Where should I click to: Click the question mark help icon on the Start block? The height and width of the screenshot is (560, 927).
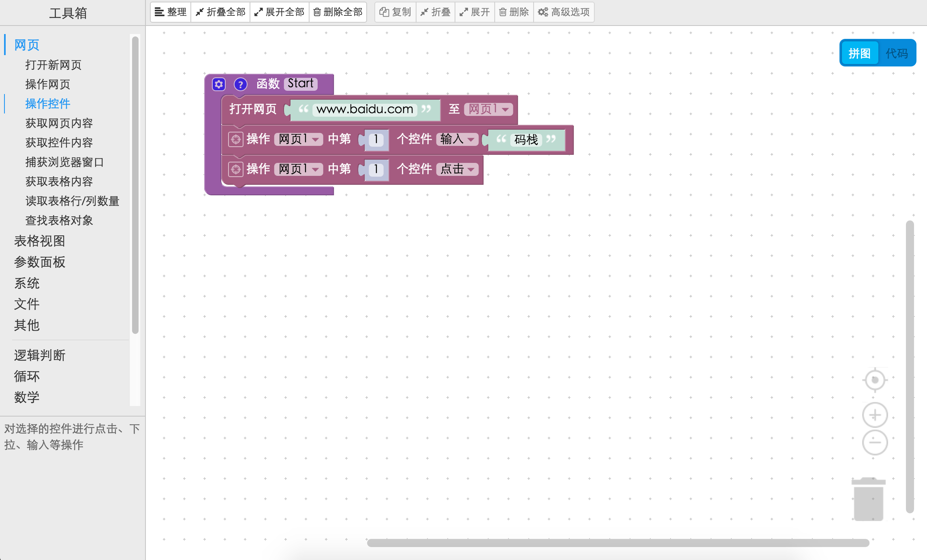pos(241,84)
